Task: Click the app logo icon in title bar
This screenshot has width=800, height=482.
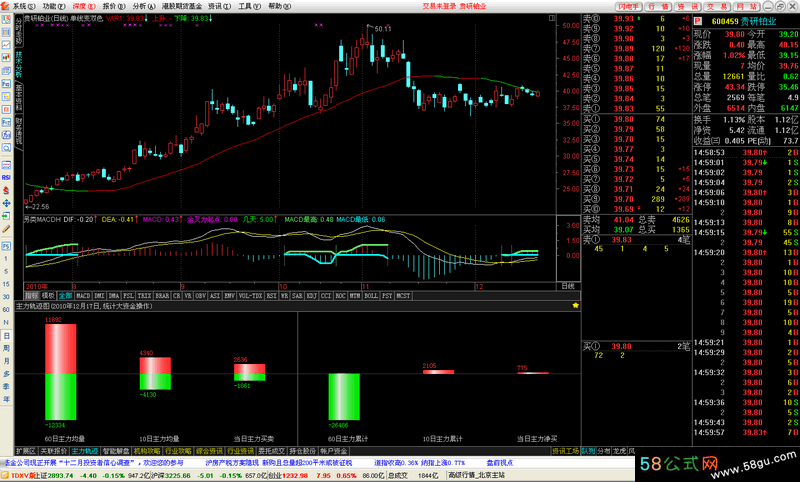Action: [x=5, y=6]
